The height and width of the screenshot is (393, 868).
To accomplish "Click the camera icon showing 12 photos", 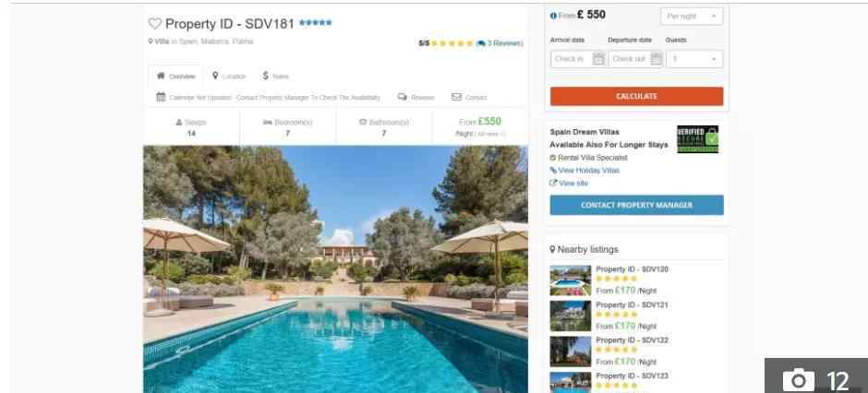I will click(798, 380).
